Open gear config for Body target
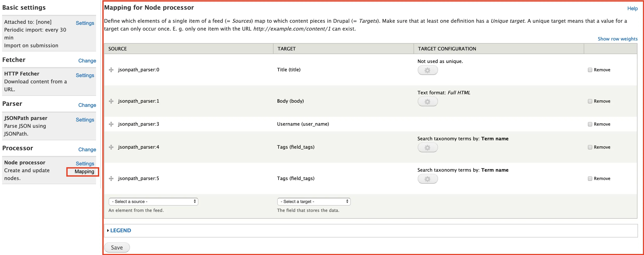This screenshot has width=644, height=255. coord(428,102)
